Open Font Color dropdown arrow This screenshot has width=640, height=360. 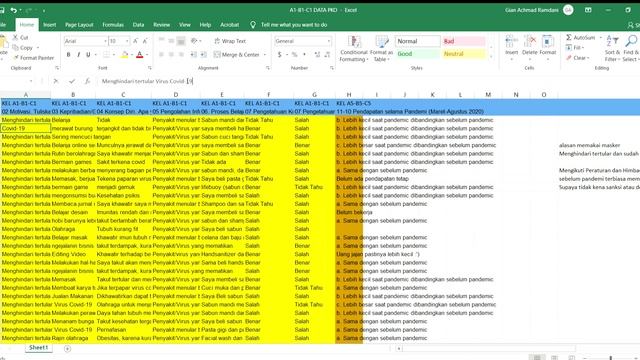[x=147, y=54]
